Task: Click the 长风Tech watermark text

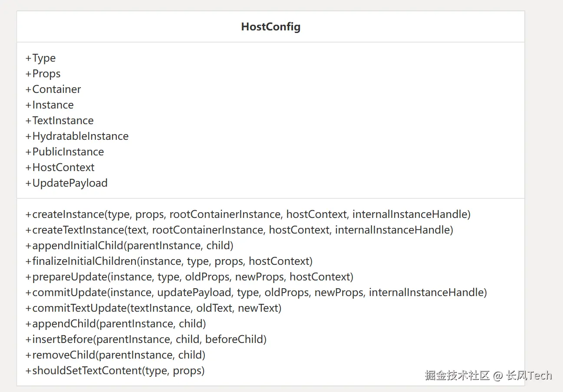Action: pyautogui.click(x=529, y=376)
